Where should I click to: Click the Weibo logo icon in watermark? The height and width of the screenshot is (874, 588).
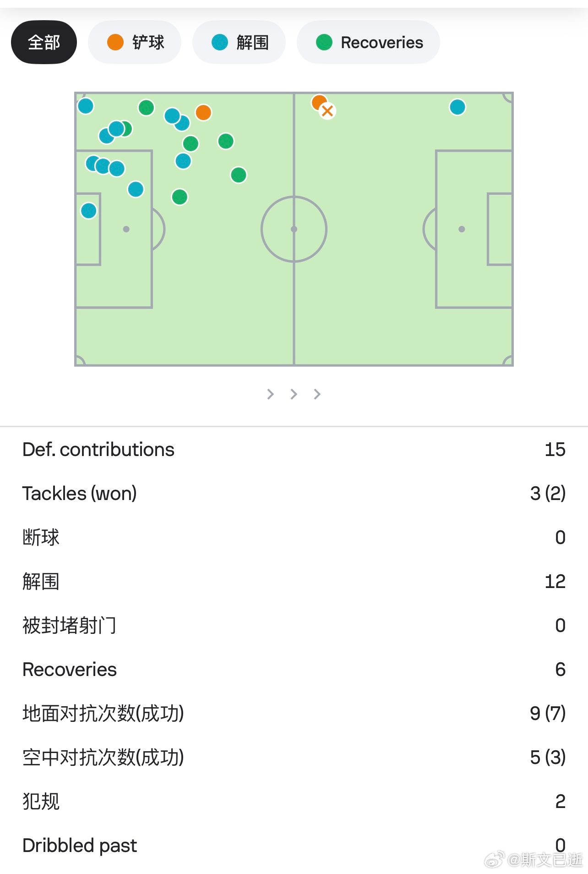pos(495,859)
